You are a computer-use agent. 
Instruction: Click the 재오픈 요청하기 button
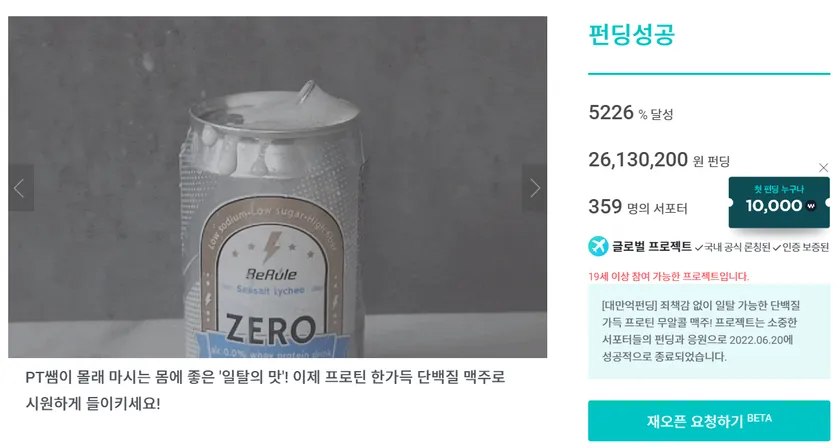(x=708, y=421)
